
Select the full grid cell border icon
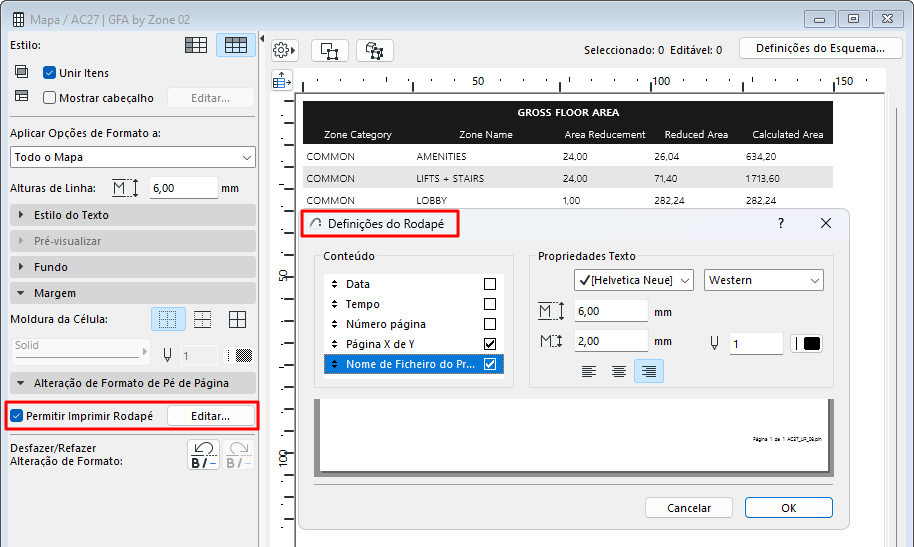(237, 319)
